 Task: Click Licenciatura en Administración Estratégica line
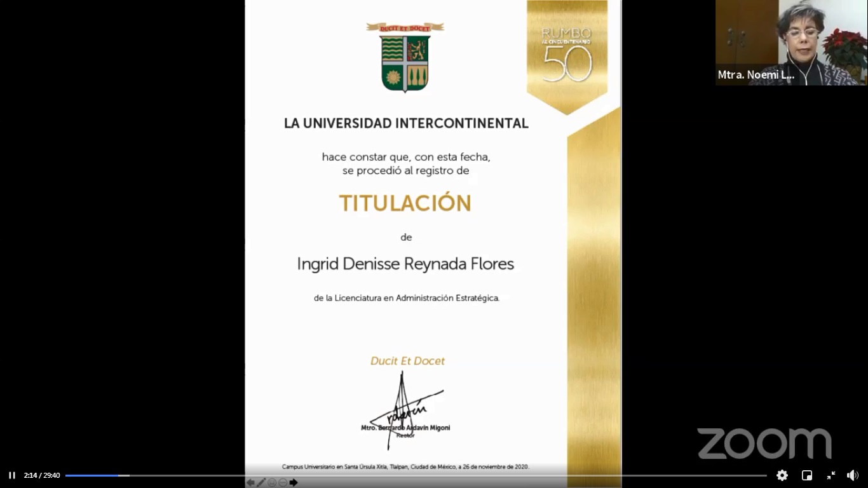(407, 297)
